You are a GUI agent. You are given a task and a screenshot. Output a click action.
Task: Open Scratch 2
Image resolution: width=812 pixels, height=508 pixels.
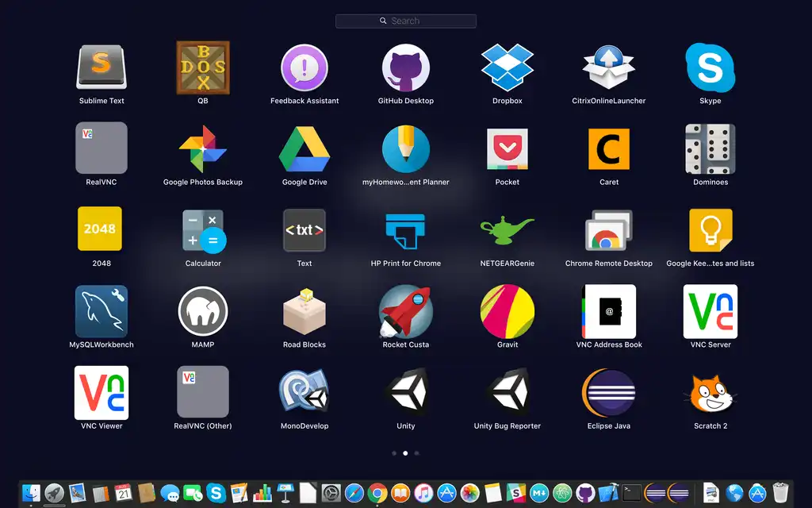[x=710, y=394]
